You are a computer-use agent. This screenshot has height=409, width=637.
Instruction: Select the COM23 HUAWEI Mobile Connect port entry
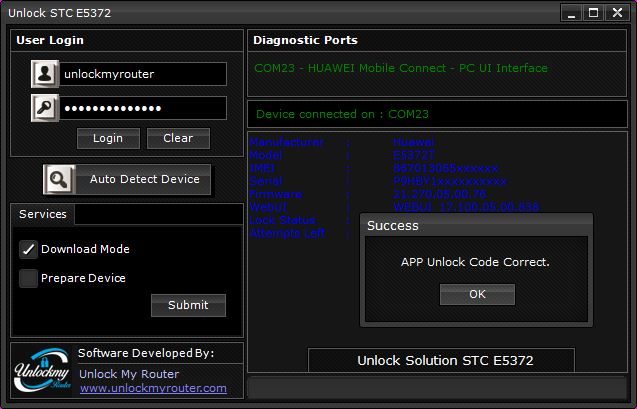(x=401, y=68)
